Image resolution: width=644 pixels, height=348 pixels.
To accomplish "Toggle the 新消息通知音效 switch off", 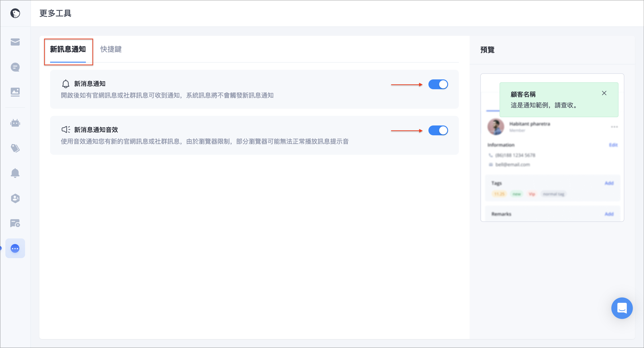I will pyautogui.click(x=438, y=131).
